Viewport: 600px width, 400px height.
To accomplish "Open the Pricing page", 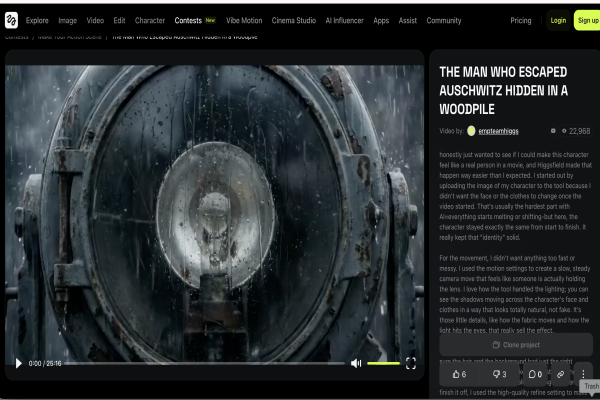I will (521, 20).
